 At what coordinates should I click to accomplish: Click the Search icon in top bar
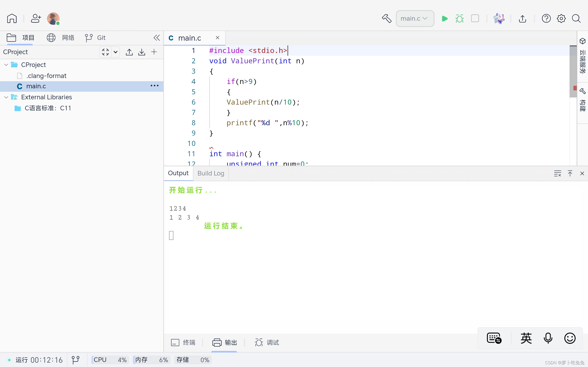pyautogui.click(x=576, y=18)
